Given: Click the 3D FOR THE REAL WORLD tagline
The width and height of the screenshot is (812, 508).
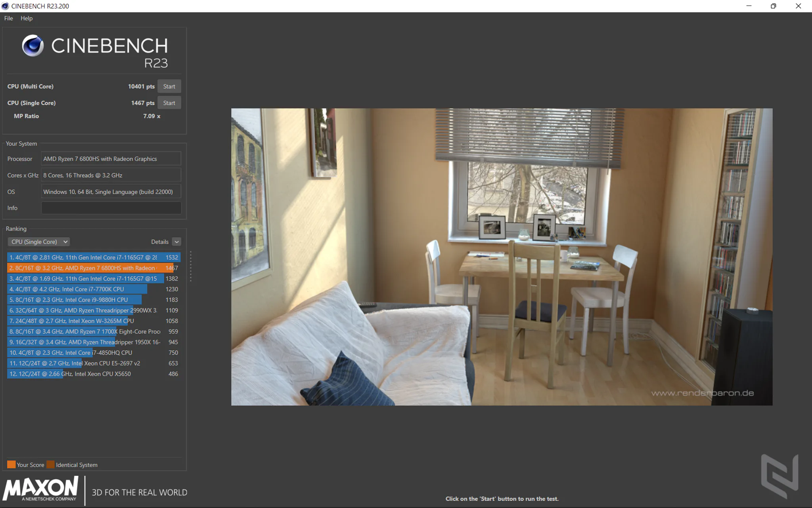Looking at the screenshot, I should [x=140, y=493].
